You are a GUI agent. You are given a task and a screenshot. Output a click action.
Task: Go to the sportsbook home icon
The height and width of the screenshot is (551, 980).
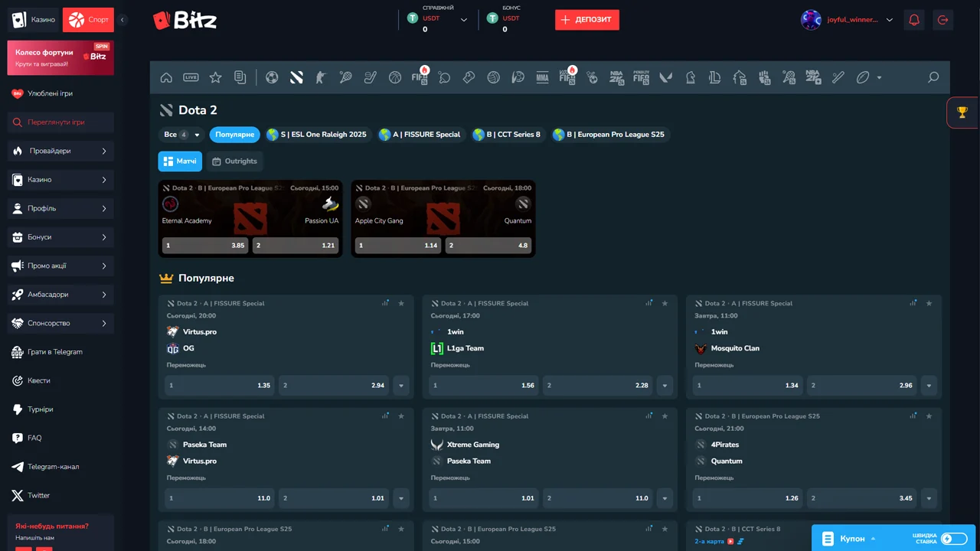(166, 77)
